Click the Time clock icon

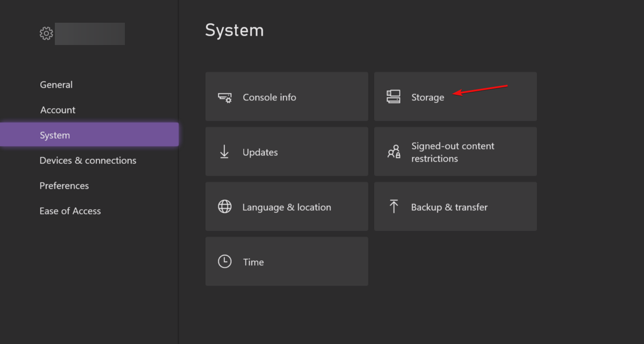pos(224,262)
